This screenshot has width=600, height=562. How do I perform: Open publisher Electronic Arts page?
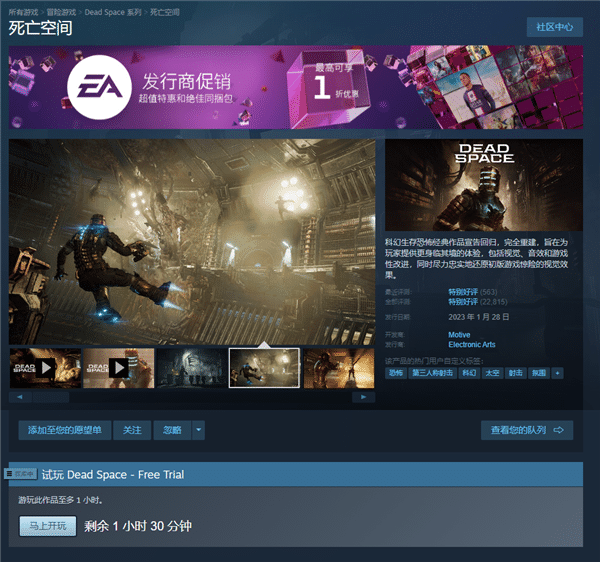point(472,345)
